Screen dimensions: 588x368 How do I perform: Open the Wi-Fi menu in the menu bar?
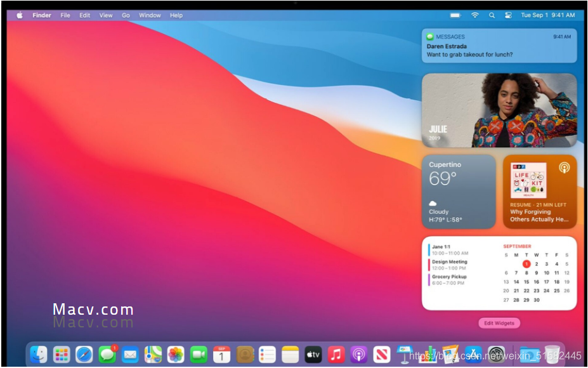pyautogui.click(x=474, y=15)
